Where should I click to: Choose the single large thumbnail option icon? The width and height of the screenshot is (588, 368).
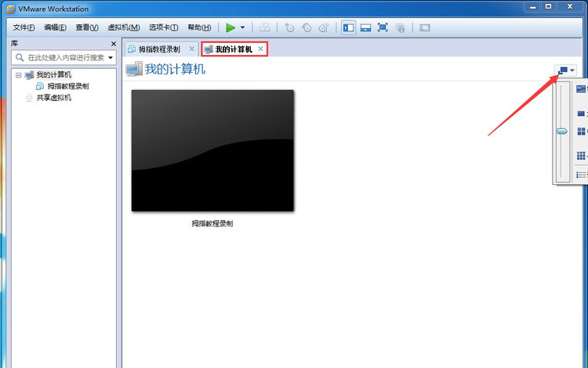(581, 114)
